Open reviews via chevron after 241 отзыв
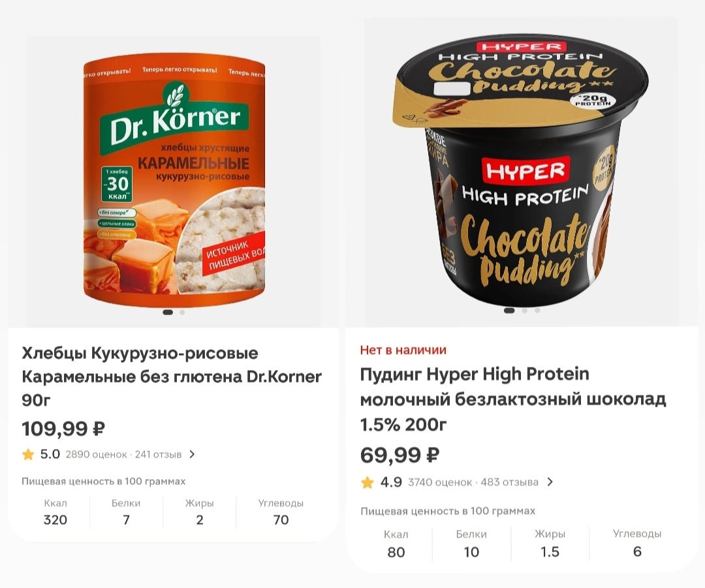 click(192, 454)
